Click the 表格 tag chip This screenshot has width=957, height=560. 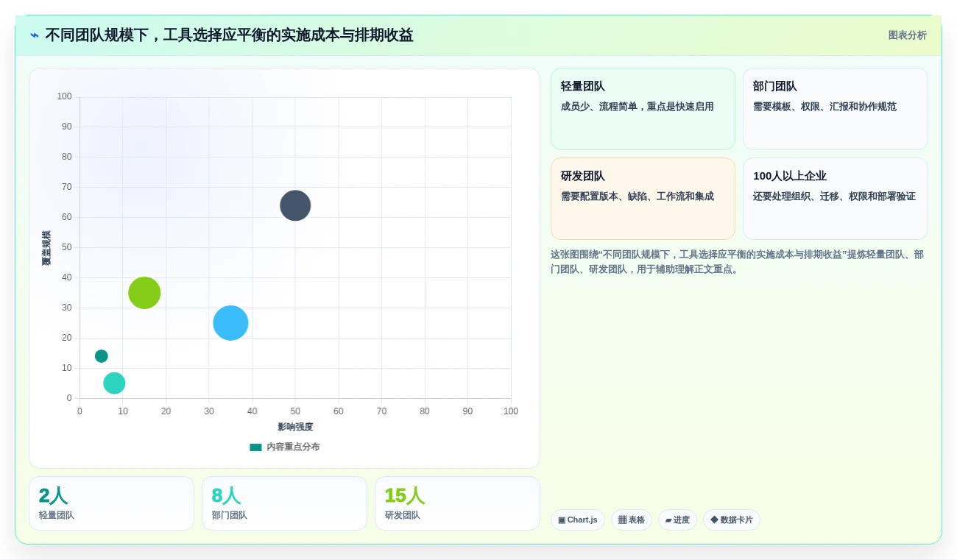click(632, 520)
